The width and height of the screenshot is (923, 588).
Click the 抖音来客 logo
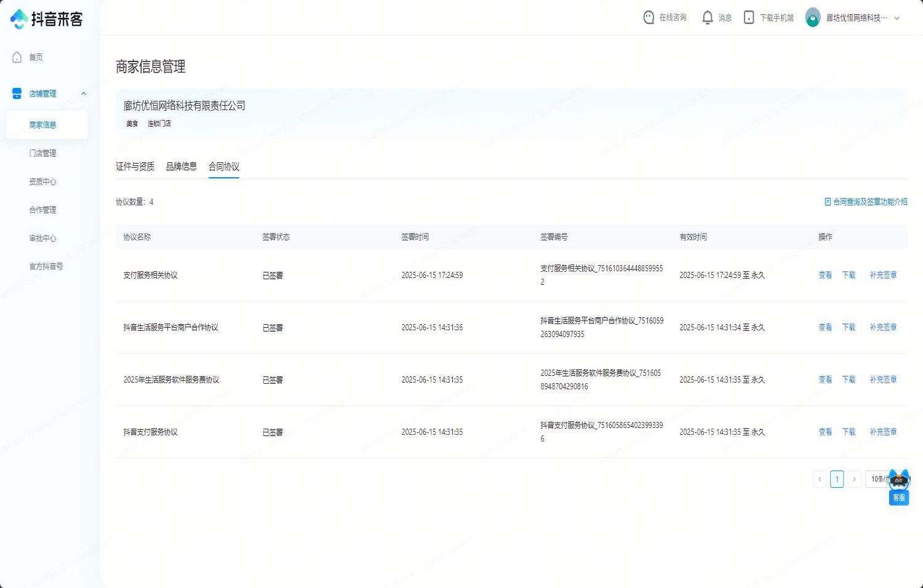[x=46, y=19]
